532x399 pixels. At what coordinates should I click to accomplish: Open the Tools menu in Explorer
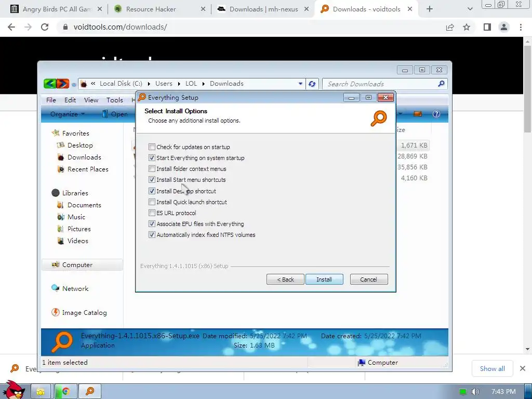coord(115,100)
